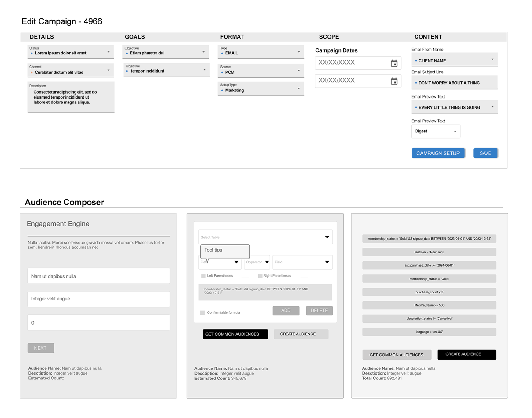Screen dimensions: 532x418
Task: Expand the Select Table dropdown arrow
Action: 327,237
